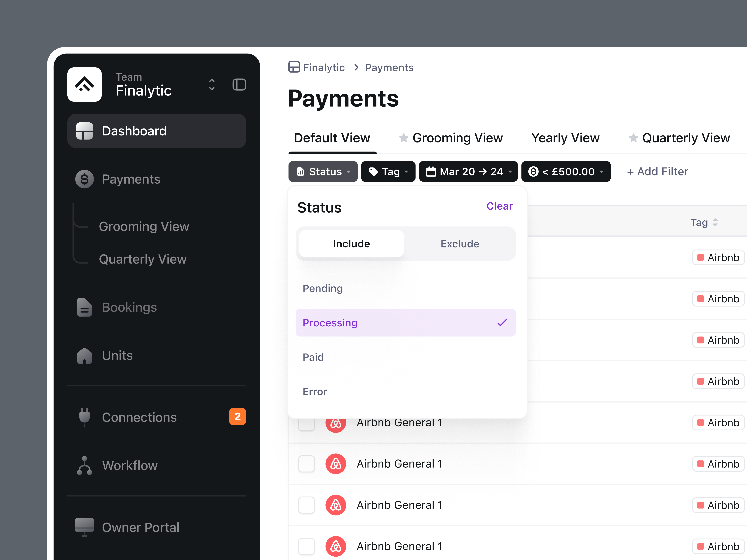Click the checkmark on Processing row
Viewport: 747px width, 560px height.
[x=502, y=323]
